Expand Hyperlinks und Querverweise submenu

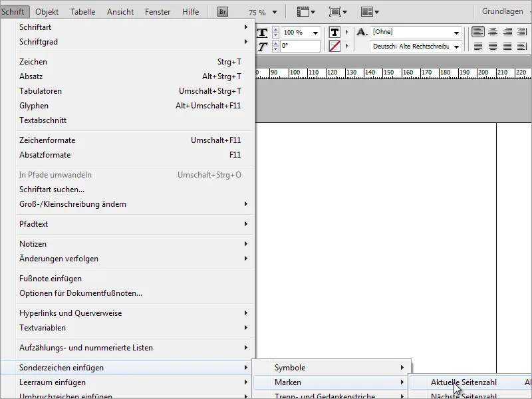click(135, 313)
